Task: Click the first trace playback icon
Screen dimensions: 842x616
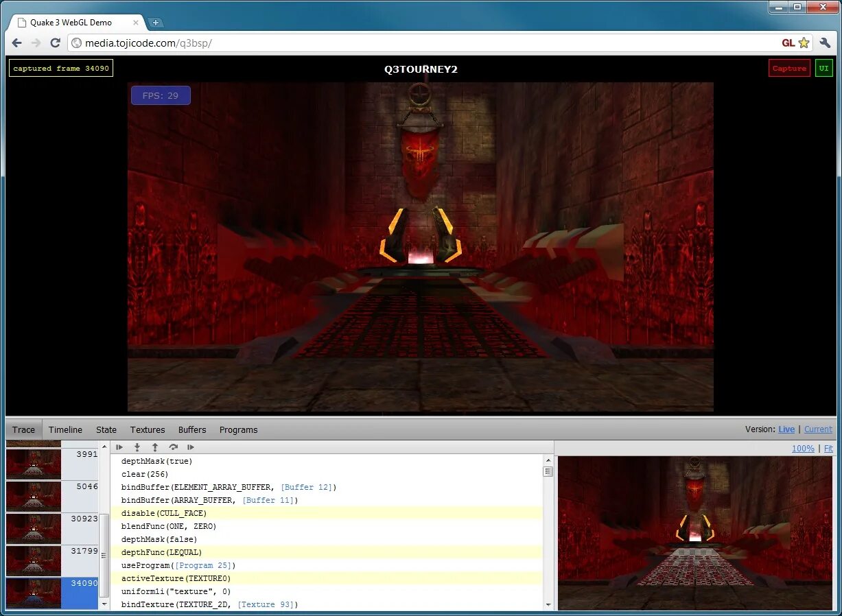Action: [x=119, y=447]
